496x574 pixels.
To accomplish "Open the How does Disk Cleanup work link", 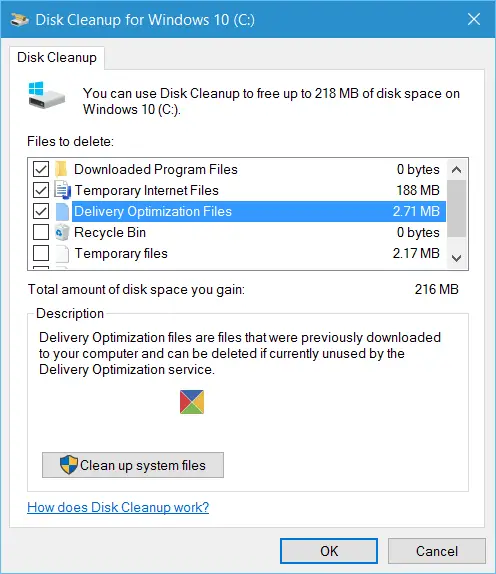I will pyautogui.click(x=118, y=507).
